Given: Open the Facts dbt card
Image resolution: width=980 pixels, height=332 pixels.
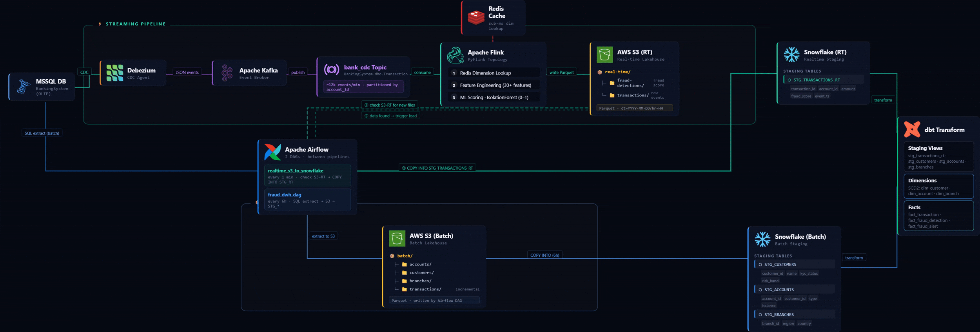Looking at the screenshot, I should point(938,216).
